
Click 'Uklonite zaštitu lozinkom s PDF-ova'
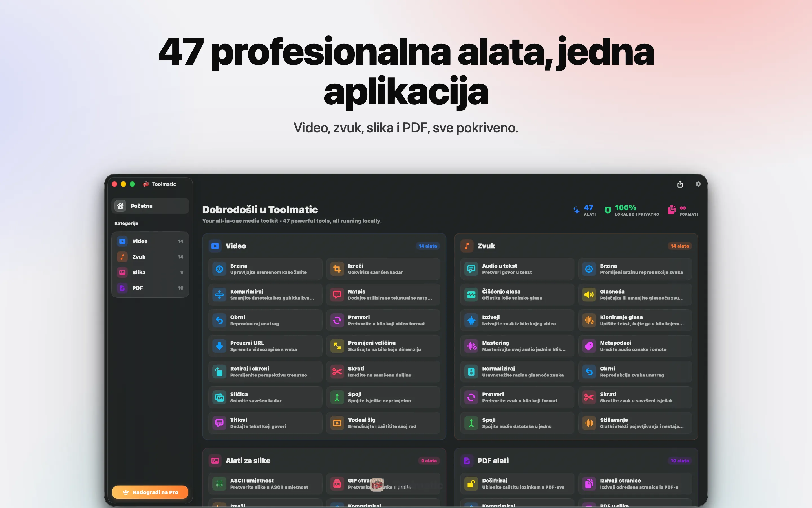[523, 487]
